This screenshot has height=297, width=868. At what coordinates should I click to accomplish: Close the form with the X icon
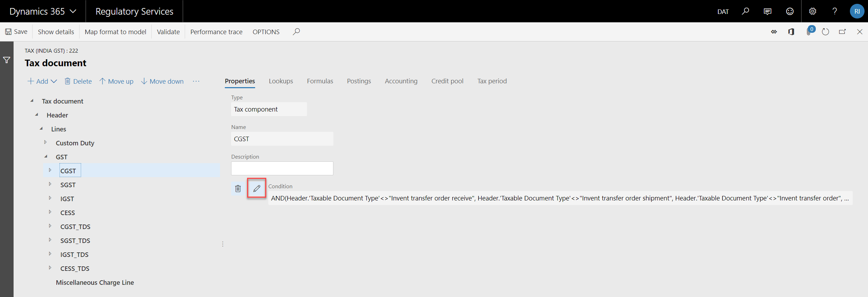[x=860, y=32]
